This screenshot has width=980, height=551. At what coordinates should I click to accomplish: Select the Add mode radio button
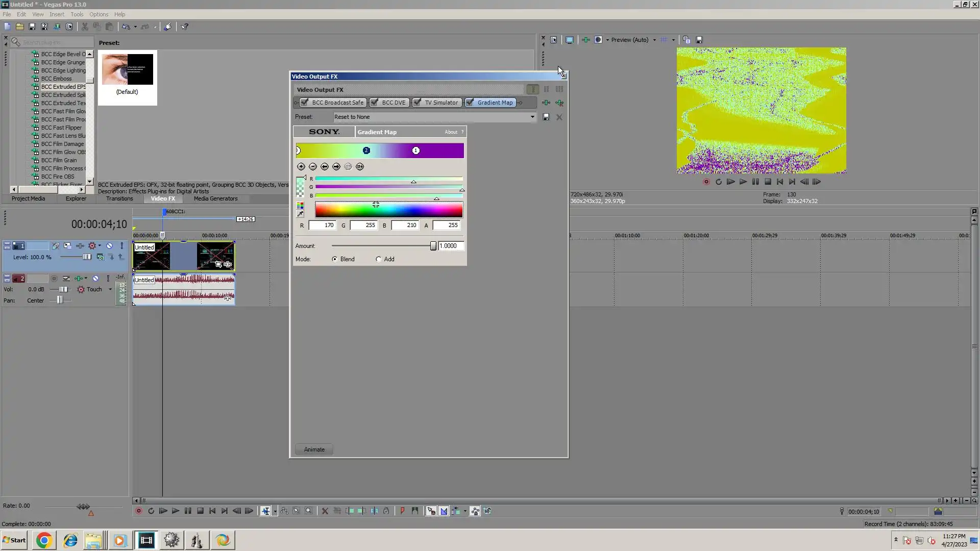coord(379,259)
